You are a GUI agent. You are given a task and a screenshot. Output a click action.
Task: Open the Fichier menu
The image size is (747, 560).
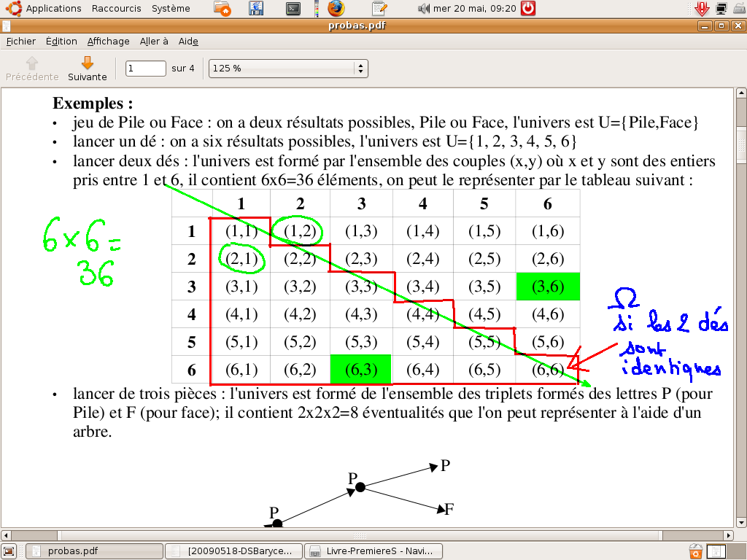pyautogui.click(x=20, y=42)
